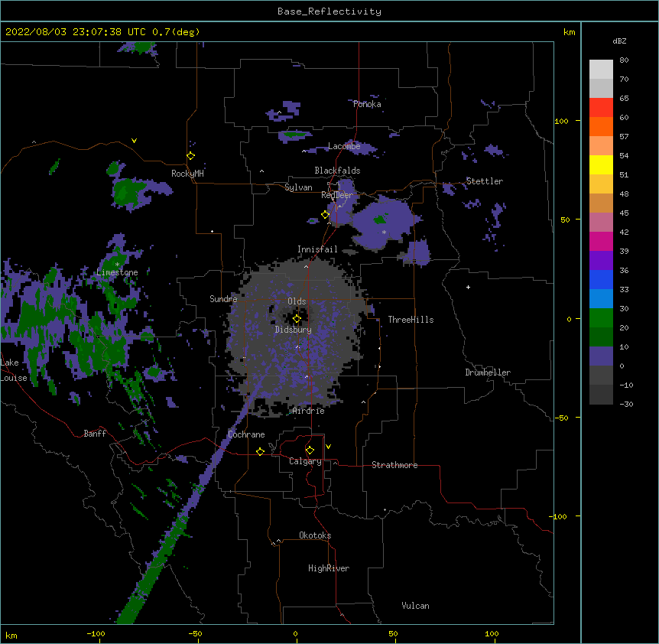Click the white plus marker north of Drumheller
The image size is (659, 644).
point(468,287)
